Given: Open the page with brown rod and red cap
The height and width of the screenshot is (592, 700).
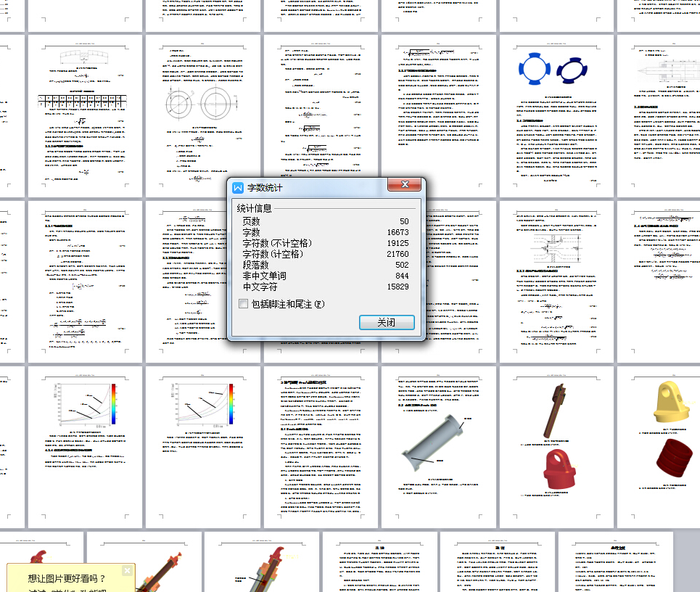Looking at the screenshot, I should pos(556,448).
